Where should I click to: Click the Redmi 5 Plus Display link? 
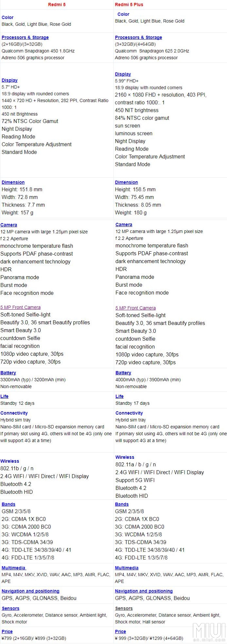coord(123,74)
